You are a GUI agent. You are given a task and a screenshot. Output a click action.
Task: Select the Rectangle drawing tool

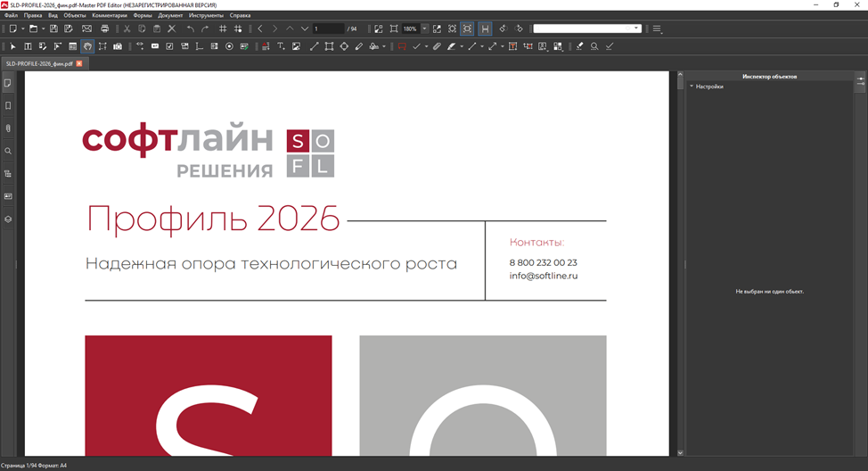pyautogui.click(x=330, y=46)
